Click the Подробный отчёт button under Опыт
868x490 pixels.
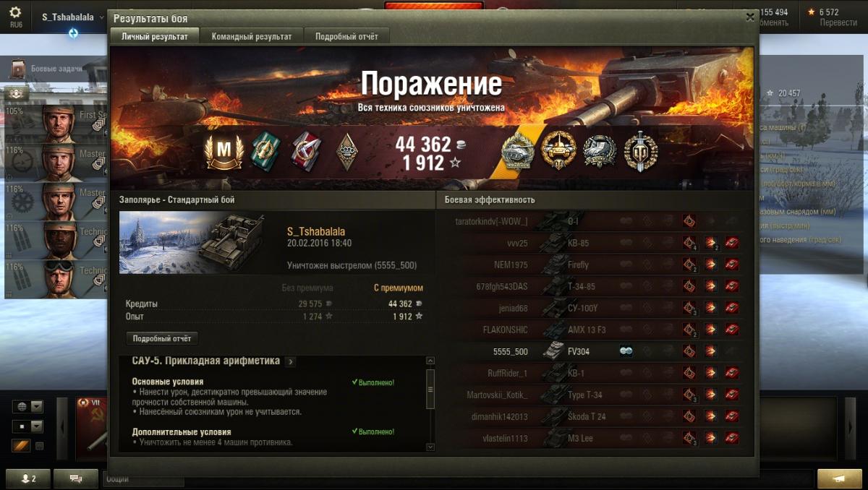point(161,338)
